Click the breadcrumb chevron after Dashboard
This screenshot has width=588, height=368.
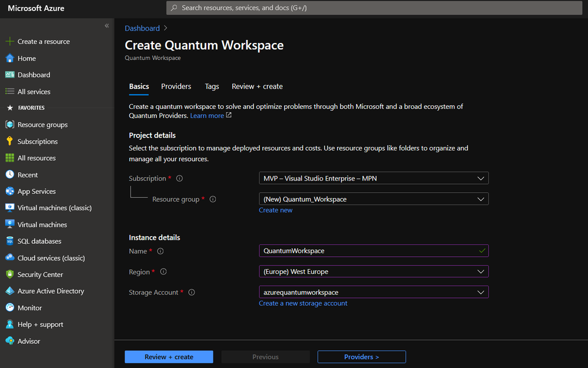165,28
